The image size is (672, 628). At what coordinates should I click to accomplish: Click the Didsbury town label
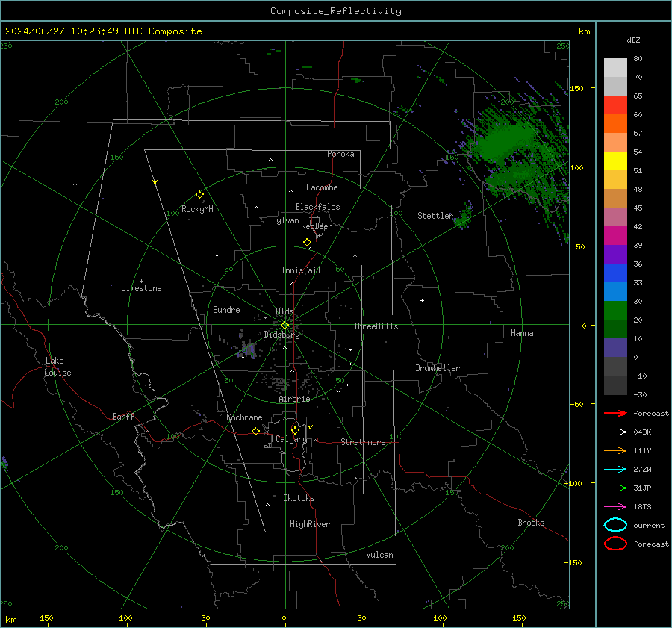[x=281, y=335]
